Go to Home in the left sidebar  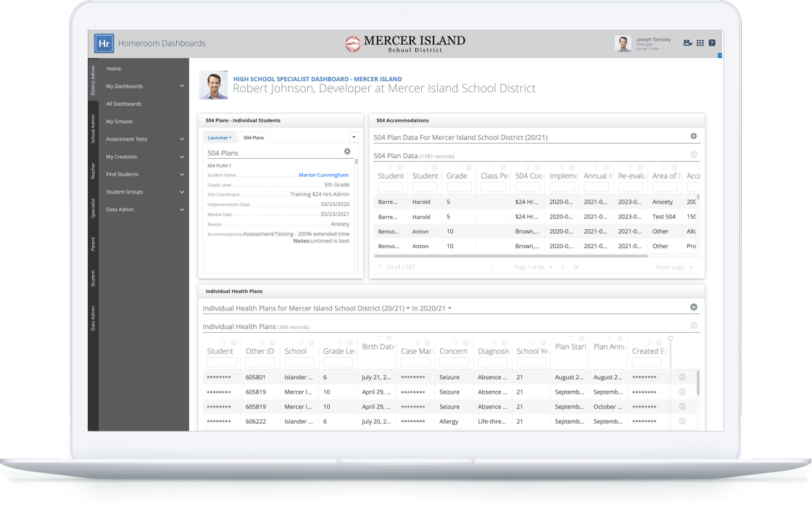pos(114,68)
